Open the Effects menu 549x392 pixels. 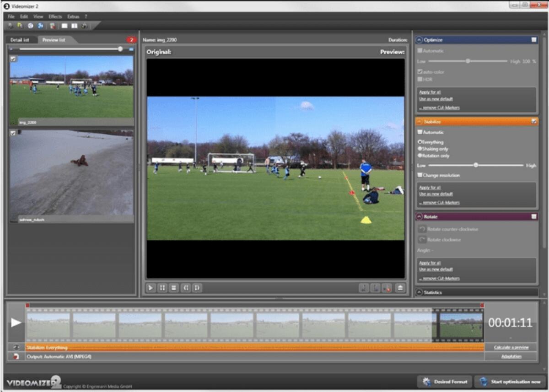point(54,16)
